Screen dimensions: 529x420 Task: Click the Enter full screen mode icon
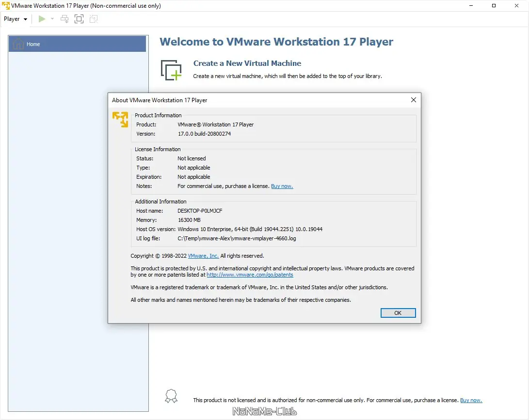pyautogui.click(x=79, y=19)
